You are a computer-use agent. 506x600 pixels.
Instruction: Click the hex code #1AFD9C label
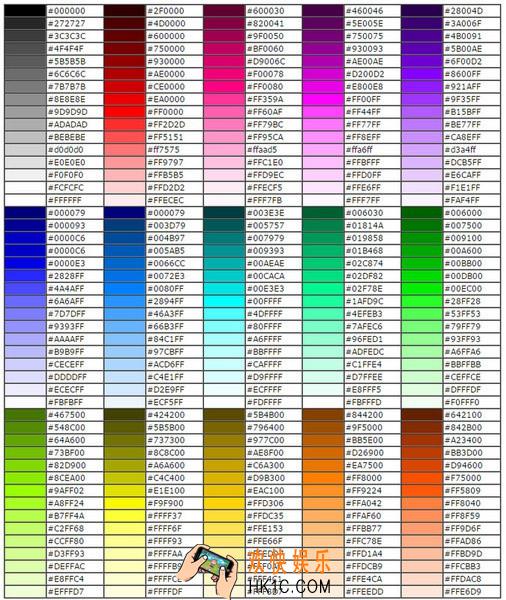pyautogui.click(x=365, y=302)
